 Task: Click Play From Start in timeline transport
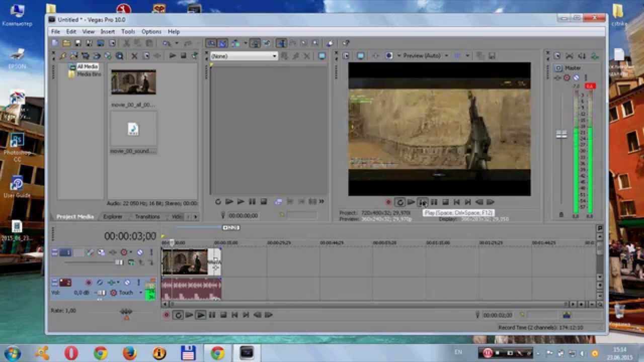coord(189,315)
